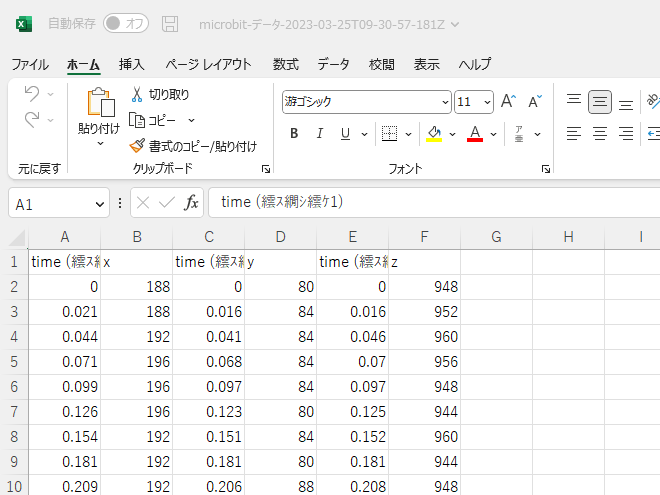
Task: Expand the fill color dropdown arrow
Action: click(x=452, y=134)
